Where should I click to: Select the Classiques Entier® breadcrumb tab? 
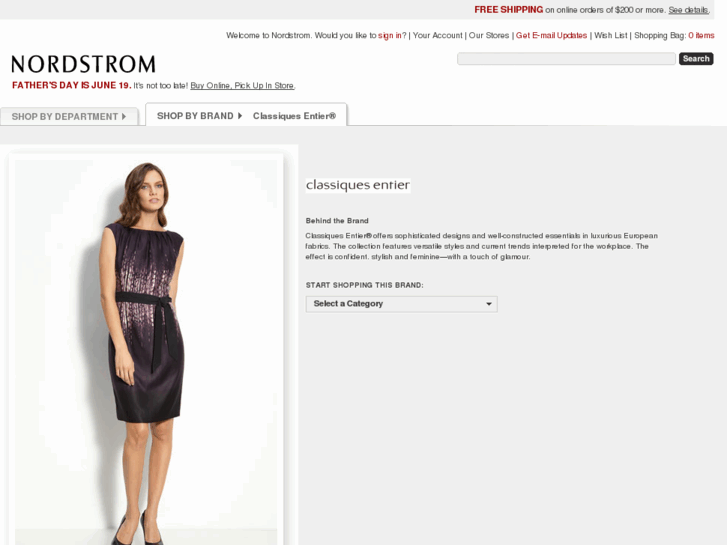(294, 116)
